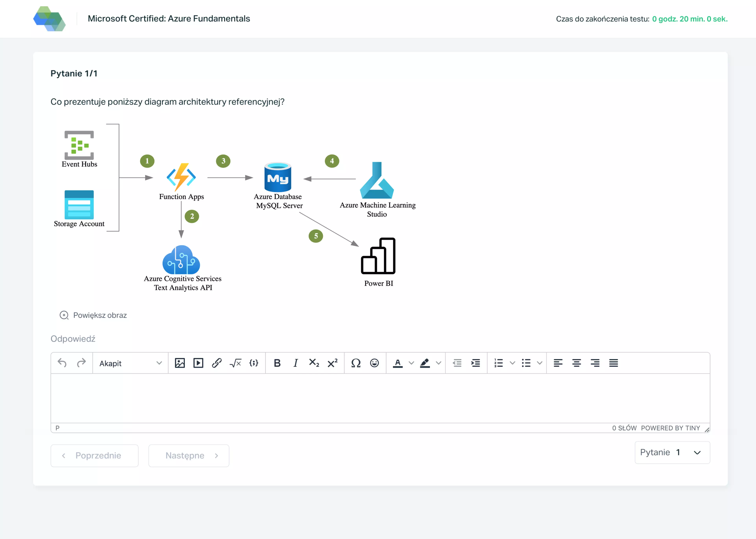This screenshot has height=539, width=756.
Task: Click the P element path in statusbar
Action: pos(57,428)
